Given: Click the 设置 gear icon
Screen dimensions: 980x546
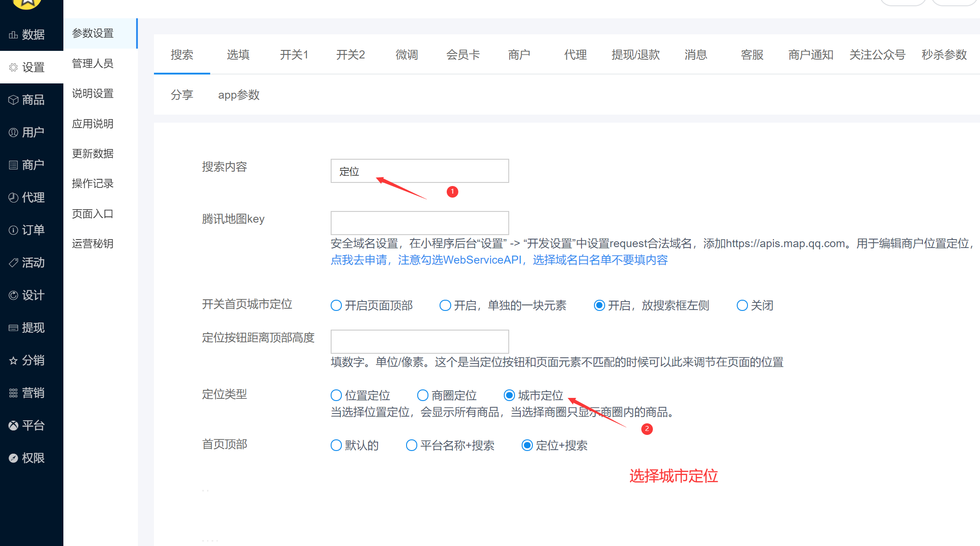Looking at the screenshot, I should pos(13,67).
